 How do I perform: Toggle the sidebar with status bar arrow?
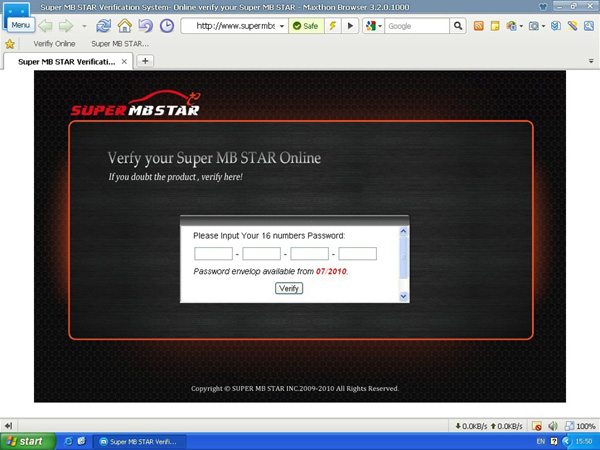pyautogui.click(x=8, y=426)
